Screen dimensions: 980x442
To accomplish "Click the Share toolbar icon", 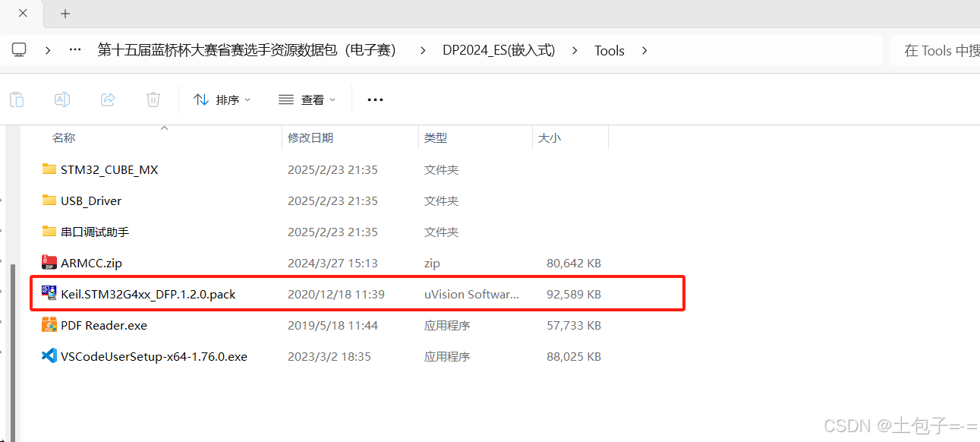I will tap(108, 99).
